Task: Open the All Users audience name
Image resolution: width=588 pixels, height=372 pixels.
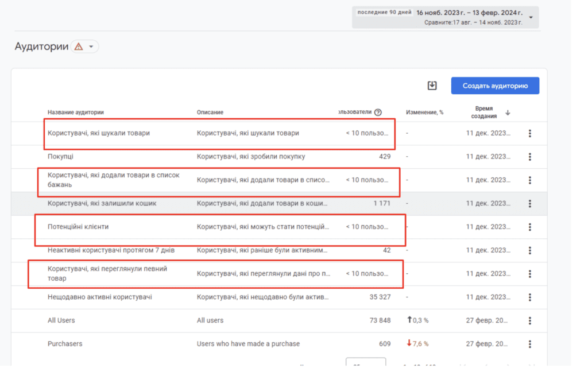Action: 61,320
